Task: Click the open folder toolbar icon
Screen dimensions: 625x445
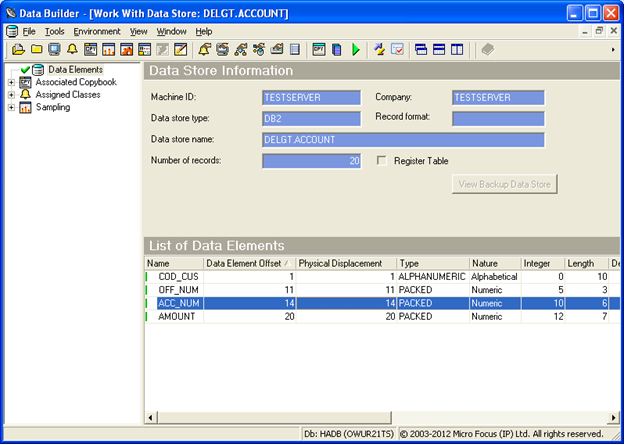Action: tap(18, 49)
